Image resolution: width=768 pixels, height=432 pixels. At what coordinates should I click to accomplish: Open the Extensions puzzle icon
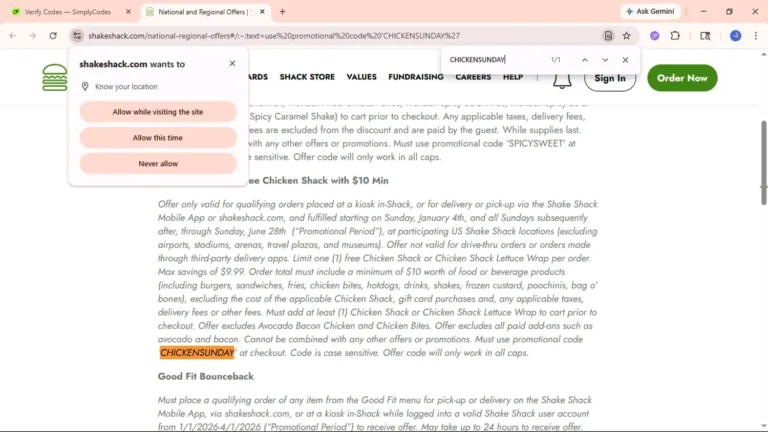(x=675, y=36)
